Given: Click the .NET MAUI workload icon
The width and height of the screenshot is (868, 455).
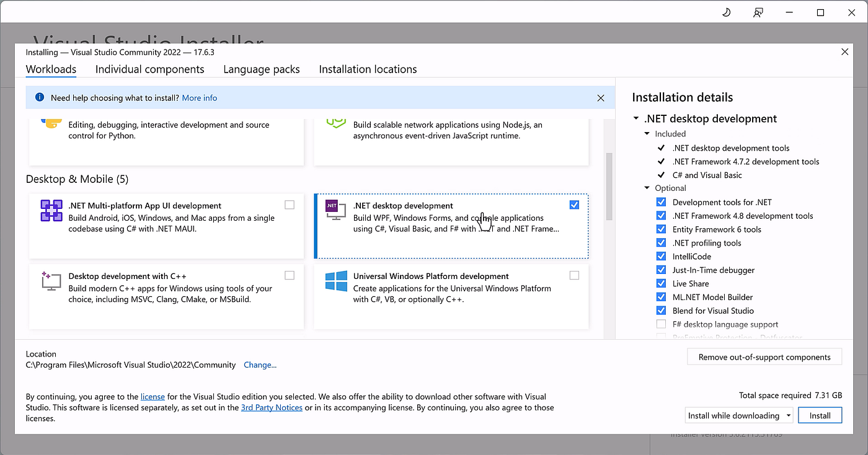Looking at the screenshot, I should click(x=51, y=211).
